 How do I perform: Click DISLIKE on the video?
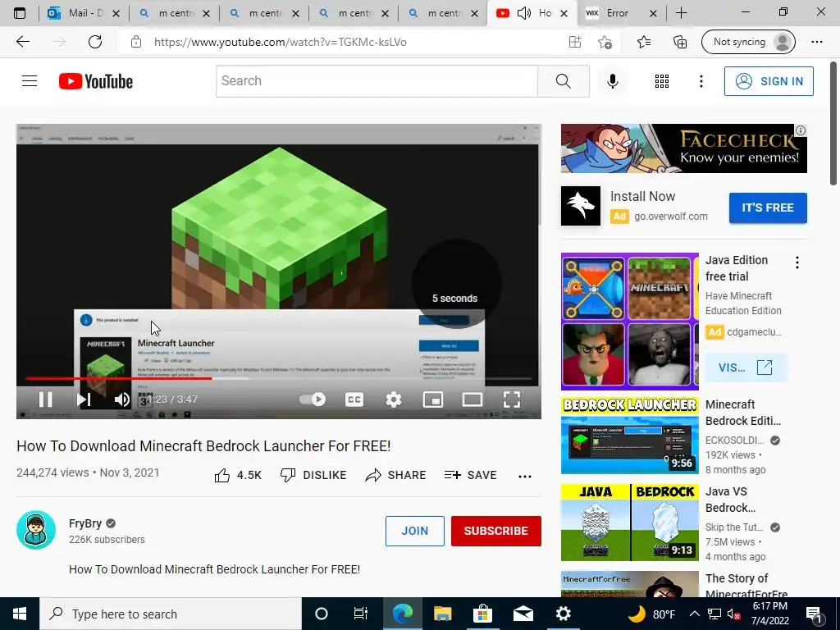(313, 475)
